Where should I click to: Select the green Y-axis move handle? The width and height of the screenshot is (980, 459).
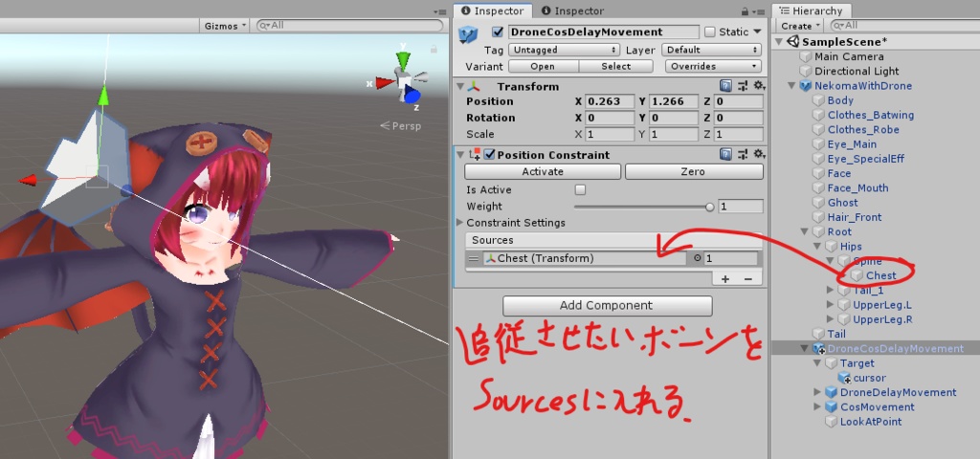(x=103, y=96)
